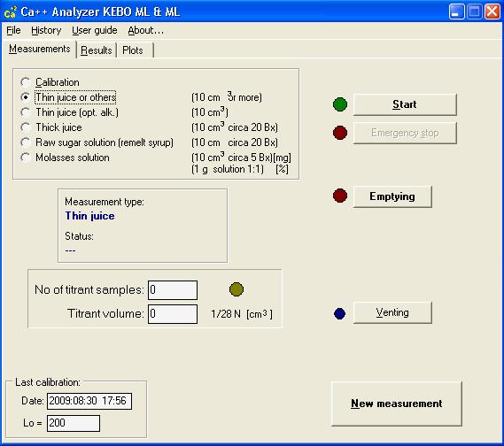Click the 'Last calibration:' group label
The width and height of the screenshot is (504, 446).
[x=48, y=382]
